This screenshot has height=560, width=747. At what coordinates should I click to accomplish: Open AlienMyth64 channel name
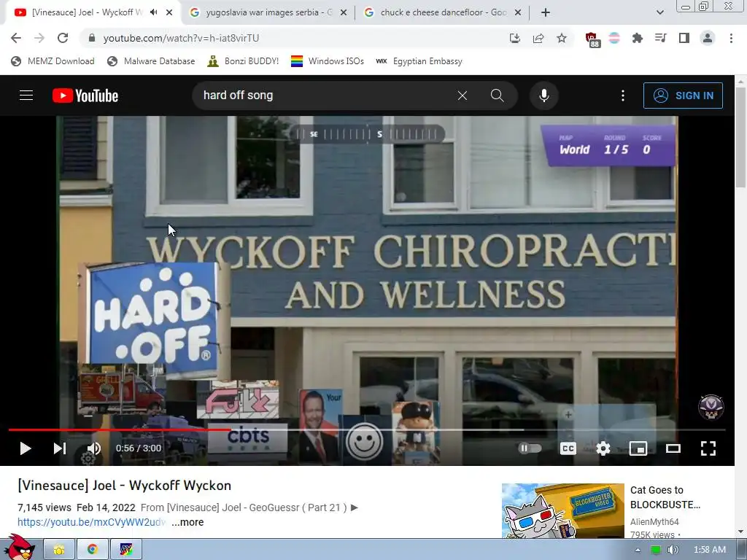coord(654,521)
